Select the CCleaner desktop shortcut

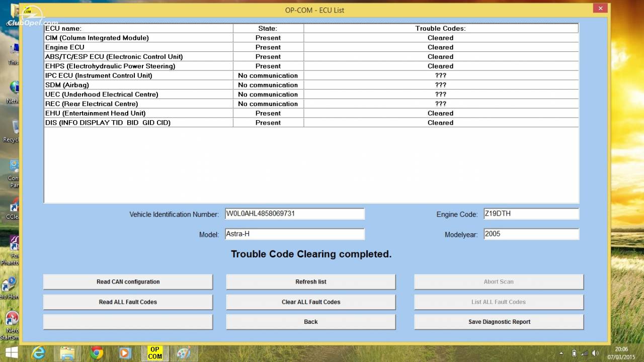pyautogui.click(x=12, y=209)
